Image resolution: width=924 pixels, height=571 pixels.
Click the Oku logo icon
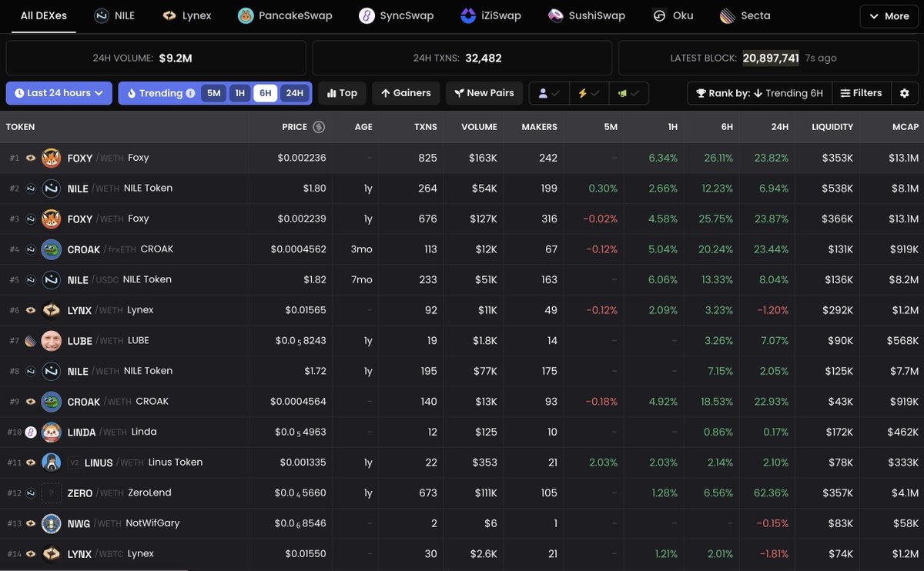(x=659, y=15)
